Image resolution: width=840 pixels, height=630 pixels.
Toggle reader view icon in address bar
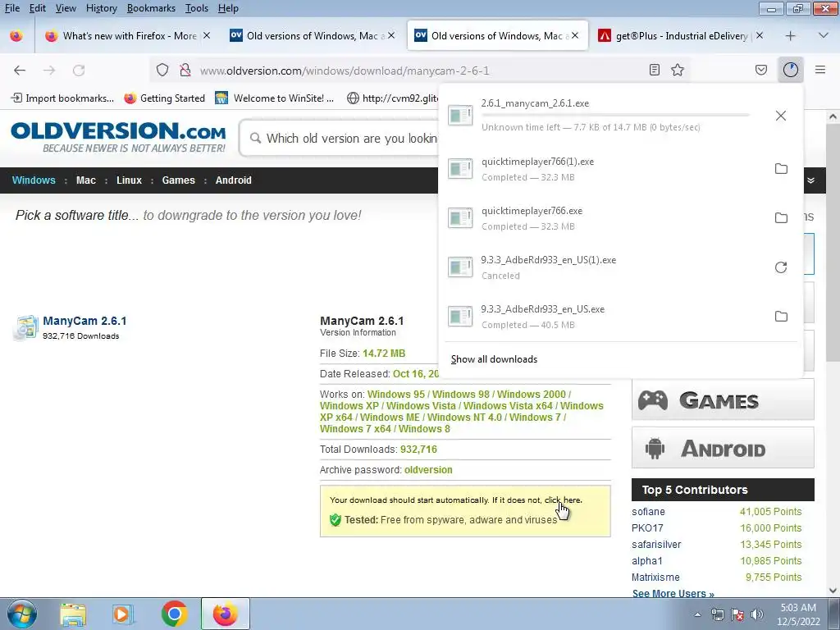(x=654, y=71)
